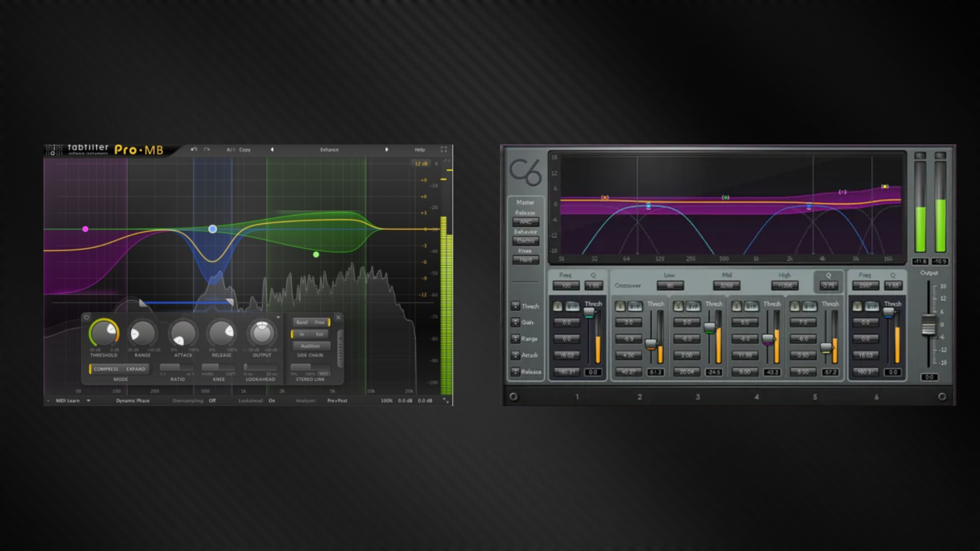The image size is (980, 551).
Task: Toggle the Lookahead On setting
Action: click(272, 400)
